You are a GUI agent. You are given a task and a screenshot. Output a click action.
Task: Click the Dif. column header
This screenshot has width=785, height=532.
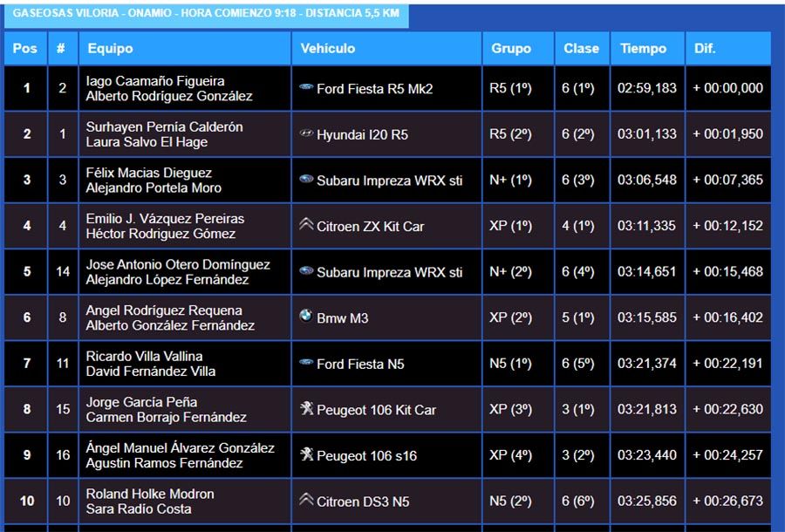click(x=705, y=49)
